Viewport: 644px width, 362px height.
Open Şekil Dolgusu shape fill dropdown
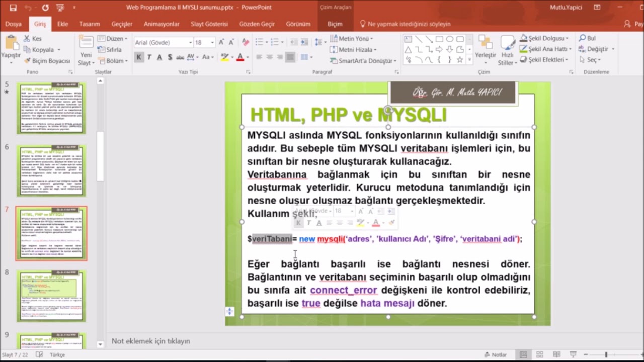tap(544, 38)
